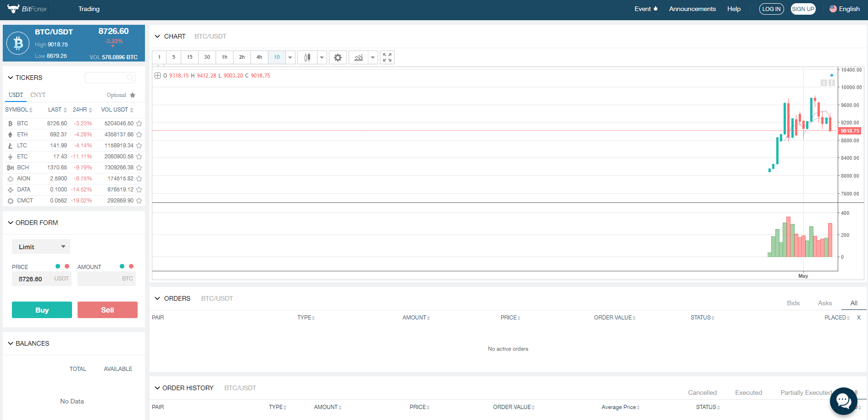868x420 pixels.
Task: Select the candlestick chart style icon
Action: (307, 57)
